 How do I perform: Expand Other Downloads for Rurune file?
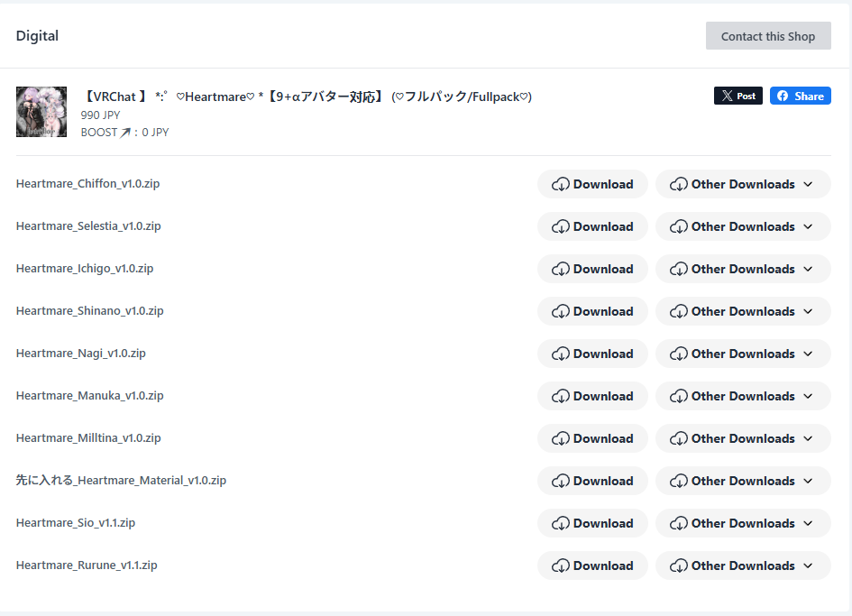coord(743,566)
